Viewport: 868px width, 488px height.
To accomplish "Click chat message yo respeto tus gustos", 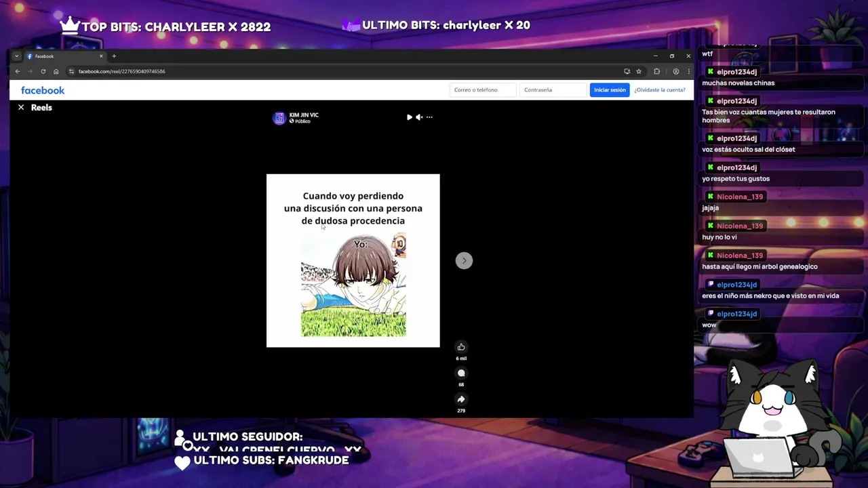I will click(x=736, y=179).
